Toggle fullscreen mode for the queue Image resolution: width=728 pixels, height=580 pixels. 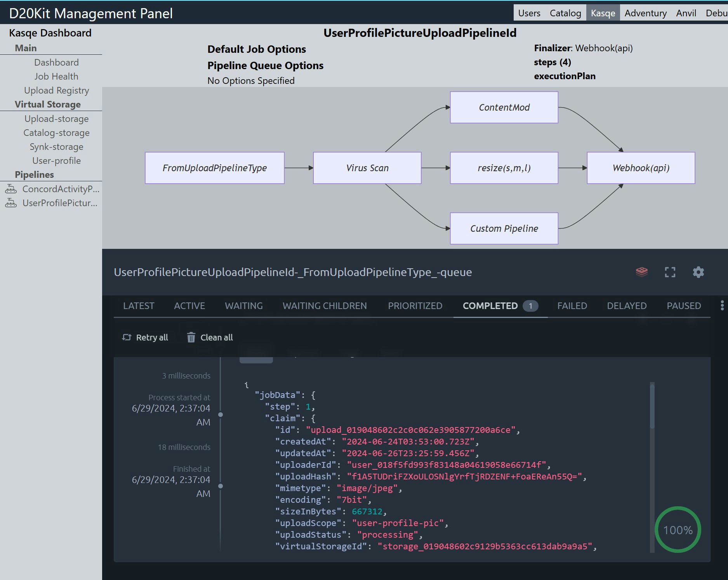[x=670, y=272]
